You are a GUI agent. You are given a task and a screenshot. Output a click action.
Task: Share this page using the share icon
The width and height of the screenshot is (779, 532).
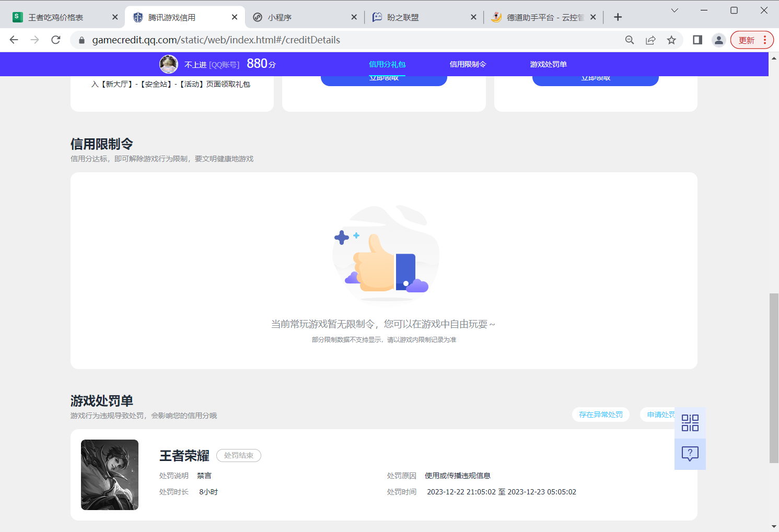pyautogui.click(x=650, y=40)
